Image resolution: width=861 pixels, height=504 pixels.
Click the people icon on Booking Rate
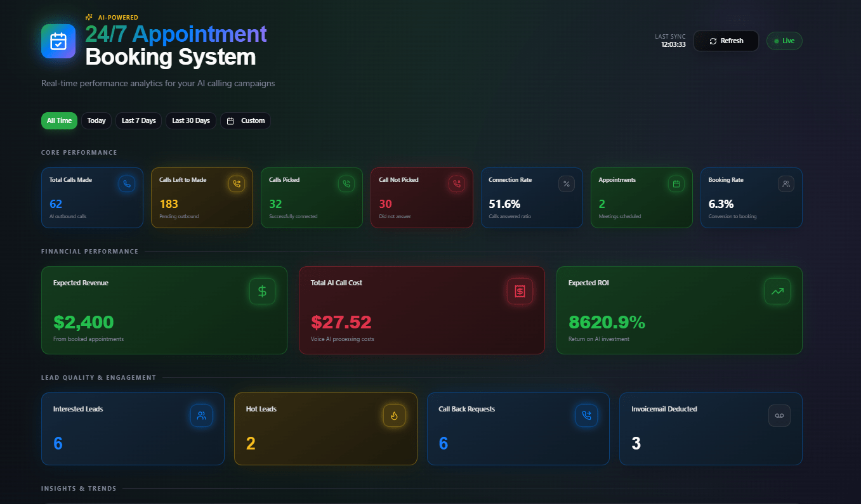point(786,184)
